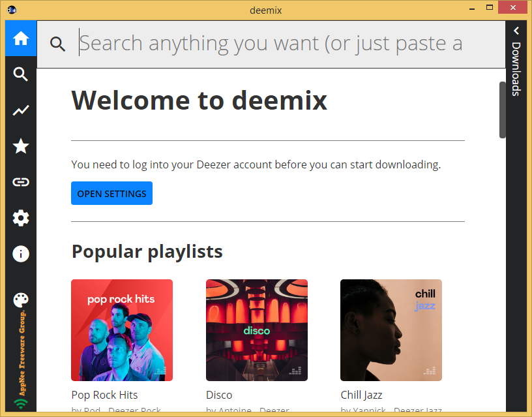Click the Chill Jazz playlist title

(361, 395)
